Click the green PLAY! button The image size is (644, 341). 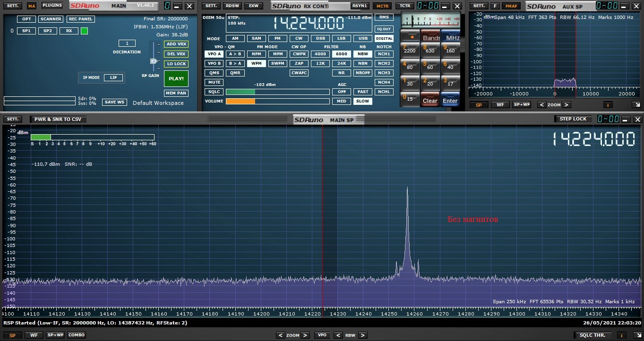(x=176, y=79)
